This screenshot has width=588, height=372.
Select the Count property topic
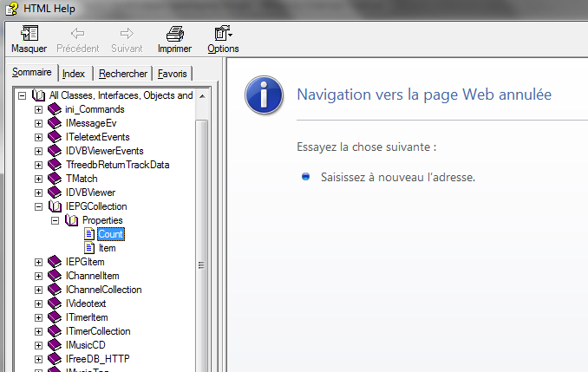(111, 234)
